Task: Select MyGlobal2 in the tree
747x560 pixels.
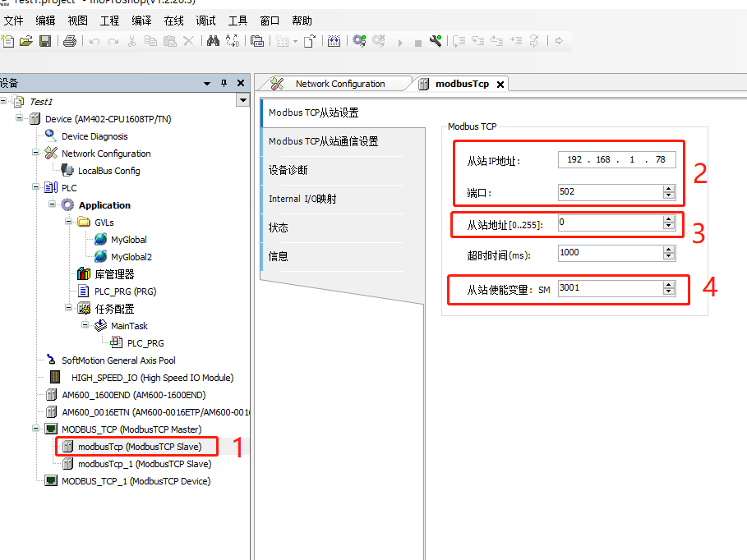Action: pos(131,257)
